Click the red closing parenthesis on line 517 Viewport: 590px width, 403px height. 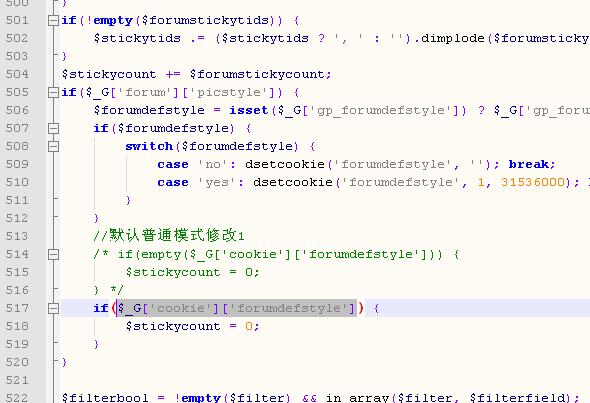[361, 309]
